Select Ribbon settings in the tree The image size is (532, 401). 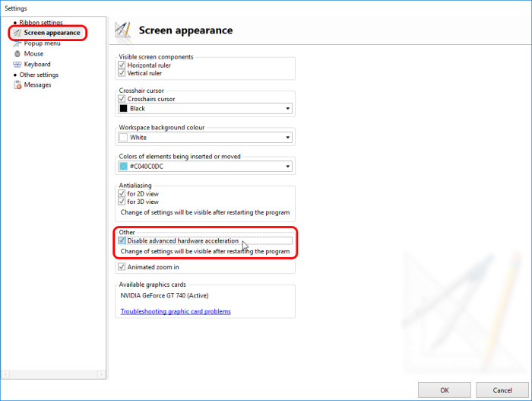pyautogui.click(x=41, y=23)
